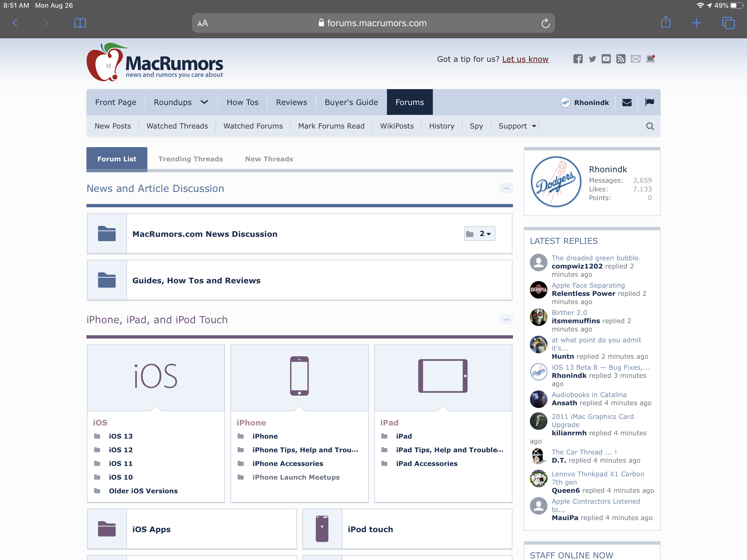The height and width of the screenshot is (560, 747).
Task: Click the forum search magnifier icon
Action: pos(650,126)
